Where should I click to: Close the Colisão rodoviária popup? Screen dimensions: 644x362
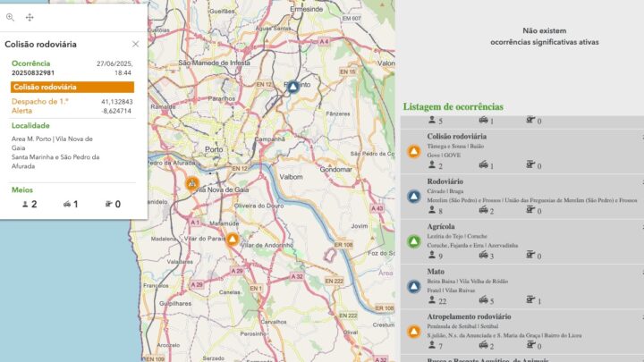[135, 44]
